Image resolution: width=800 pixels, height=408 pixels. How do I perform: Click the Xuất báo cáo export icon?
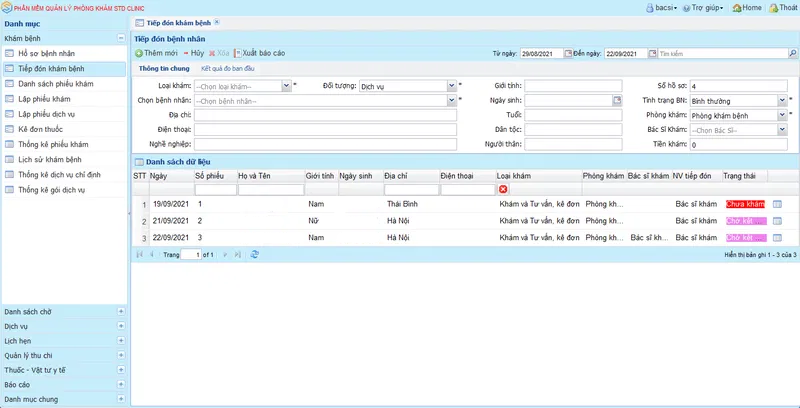[237, 52]
